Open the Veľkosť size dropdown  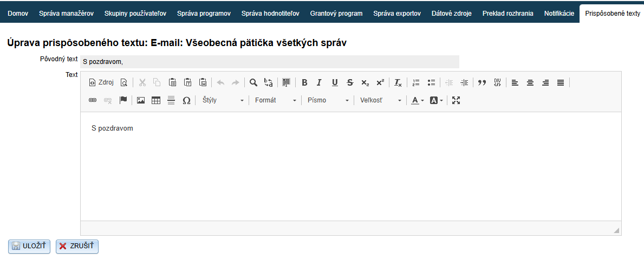click(x=381, y=100)
